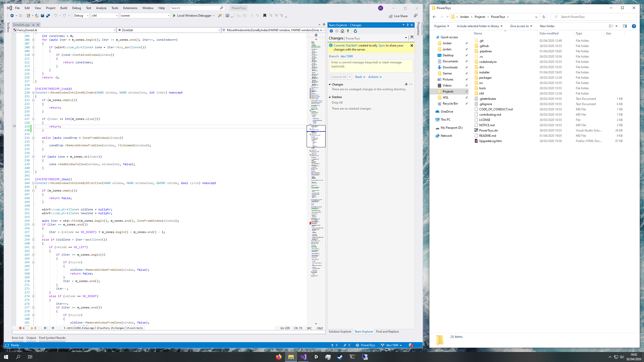Open the Analyze menu
Viewport: 644px width, 362px height.
click(101, 8)
